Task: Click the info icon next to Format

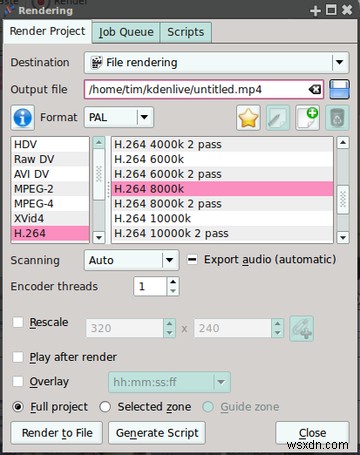Action: point(22,118)
